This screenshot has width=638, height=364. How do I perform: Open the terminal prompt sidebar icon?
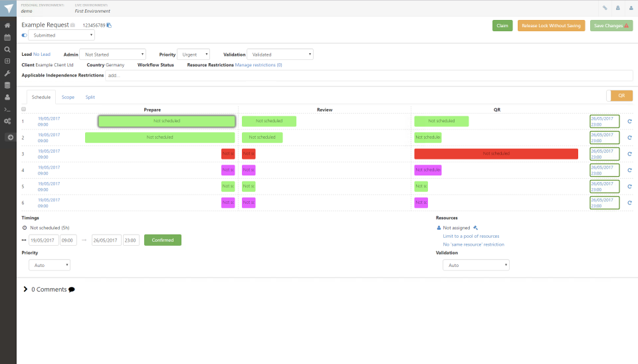pyautogui.click(x=7, y=110)
